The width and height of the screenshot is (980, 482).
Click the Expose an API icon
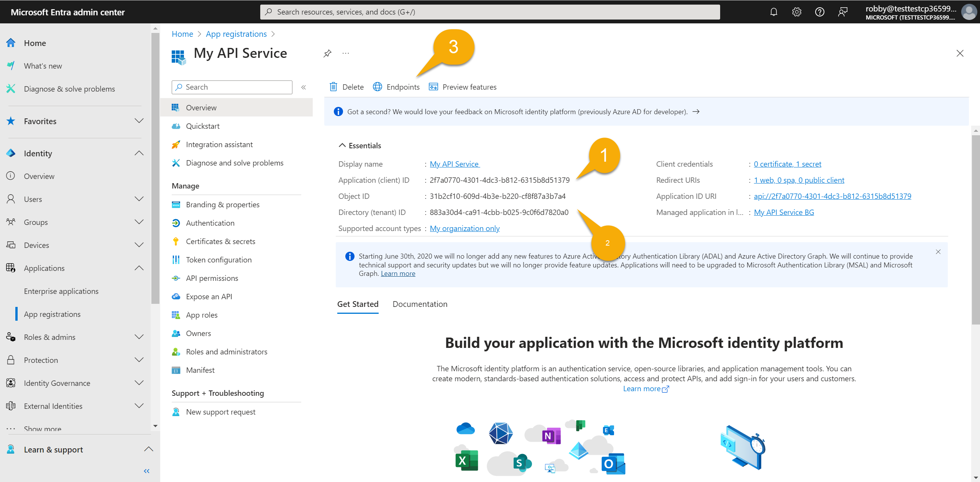176,296
